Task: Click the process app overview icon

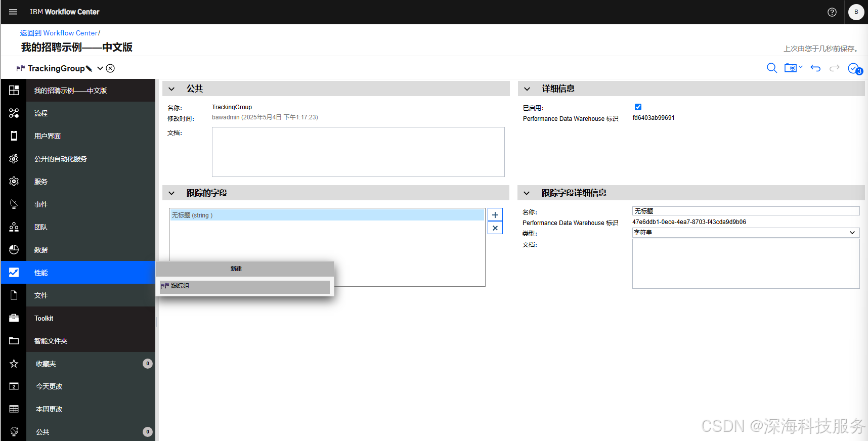Action: pyautogui.click(x=14, y=91)
